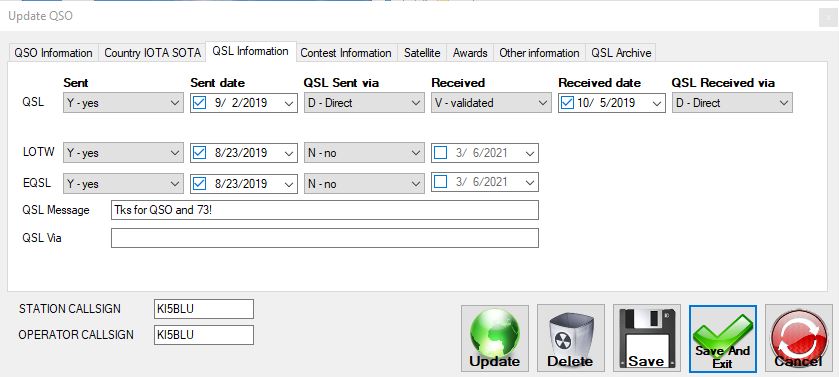Select the QSL Information tab
Screen dimensions: 839x377
pyautogui.click(x=250, y=51)
